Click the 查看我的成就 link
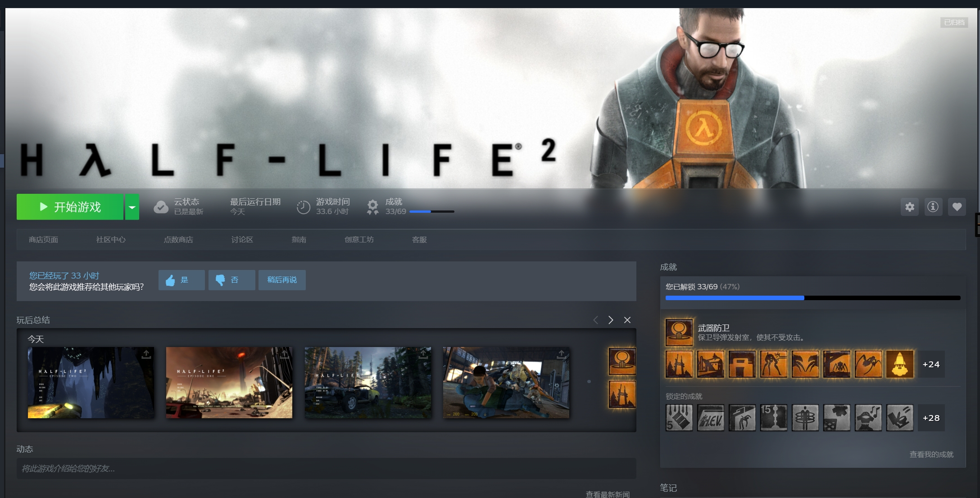 click(x=931, y=454)
